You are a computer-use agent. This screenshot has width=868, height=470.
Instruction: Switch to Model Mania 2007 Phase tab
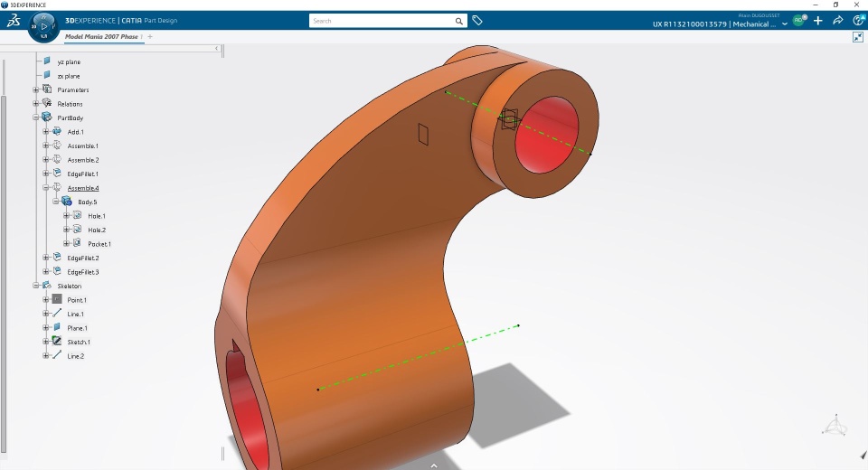tap(102, 36)
